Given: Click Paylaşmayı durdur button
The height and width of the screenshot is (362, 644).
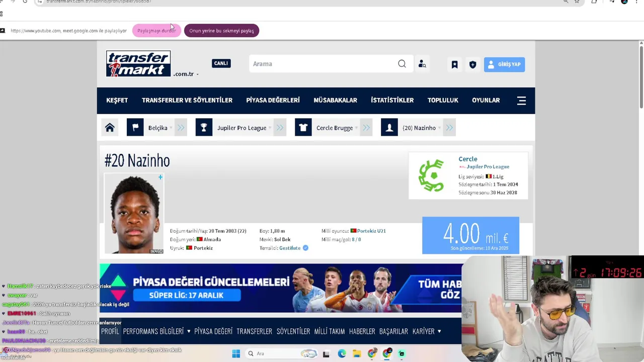Looking at the screenshot, I should tap(156, 31).
